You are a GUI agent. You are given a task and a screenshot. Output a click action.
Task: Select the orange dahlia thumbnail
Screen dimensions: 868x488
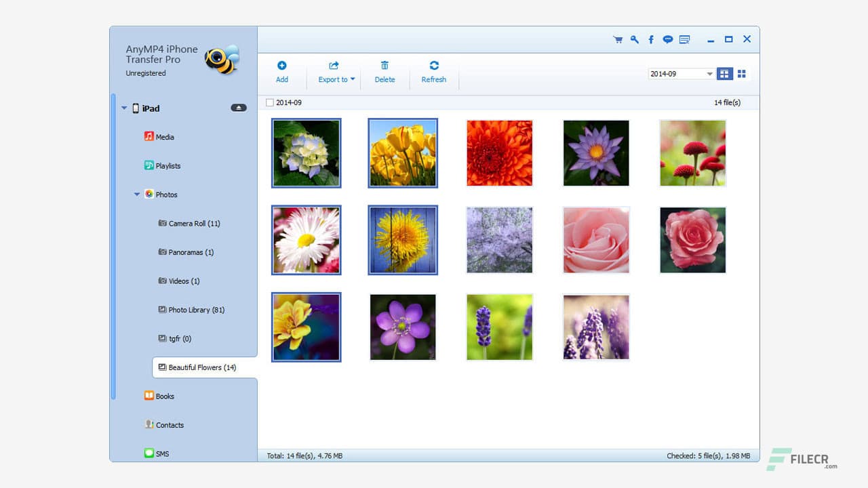pos(499,152)
